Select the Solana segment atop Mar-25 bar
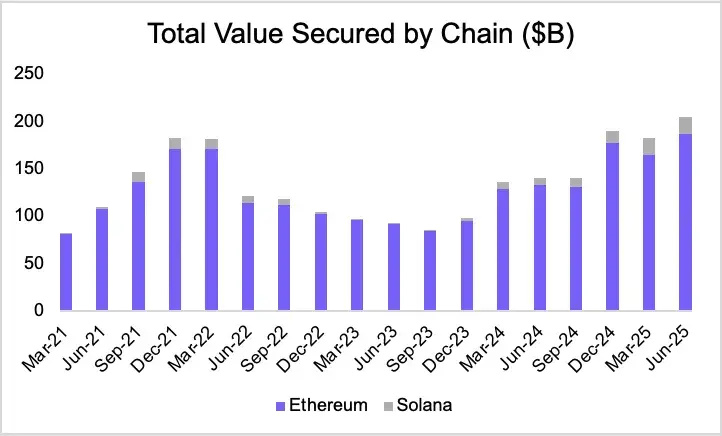This screenshot has height=436, width=722. [x=649, y=146]
